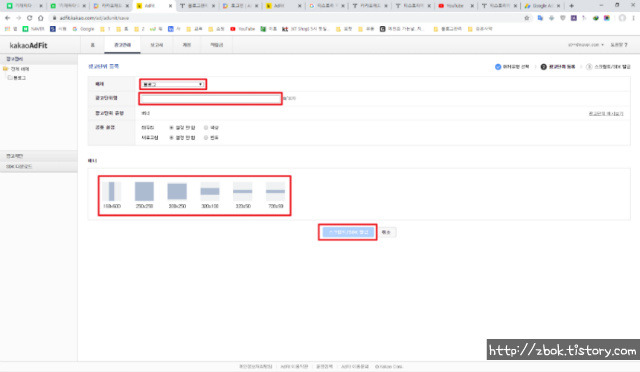This screenshot has width=640, height=372.
Task: Open the Chrome three-dot menu
Action: (x=633, y=18)
